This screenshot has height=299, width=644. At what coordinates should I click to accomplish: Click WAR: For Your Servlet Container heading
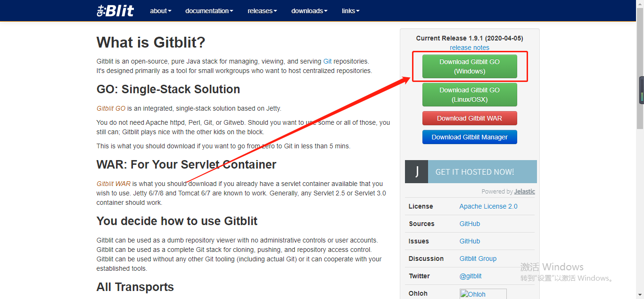[x=186, y=165]
